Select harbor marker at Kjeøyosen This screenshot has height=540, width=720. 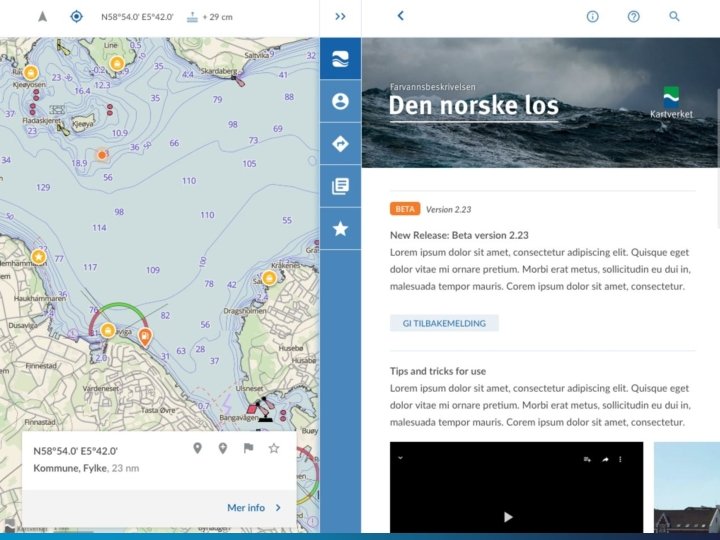point(31,73)
